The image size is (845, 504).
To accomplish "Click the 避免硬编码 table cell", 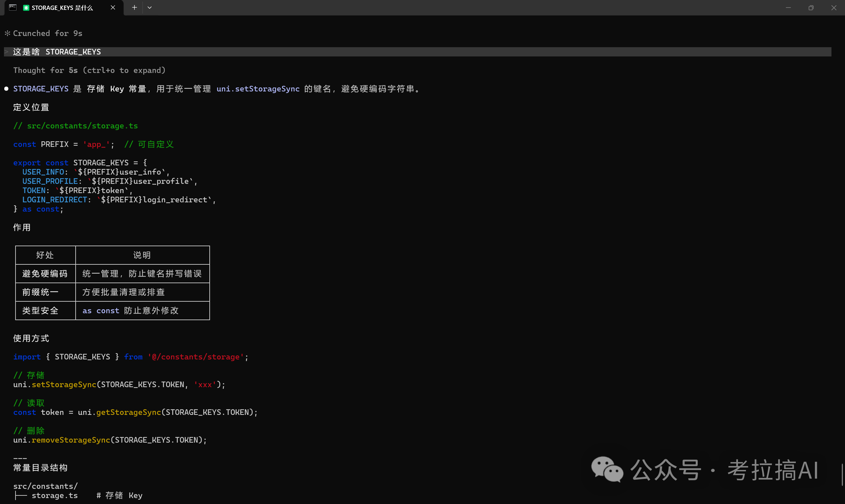I will click(45, 274).
